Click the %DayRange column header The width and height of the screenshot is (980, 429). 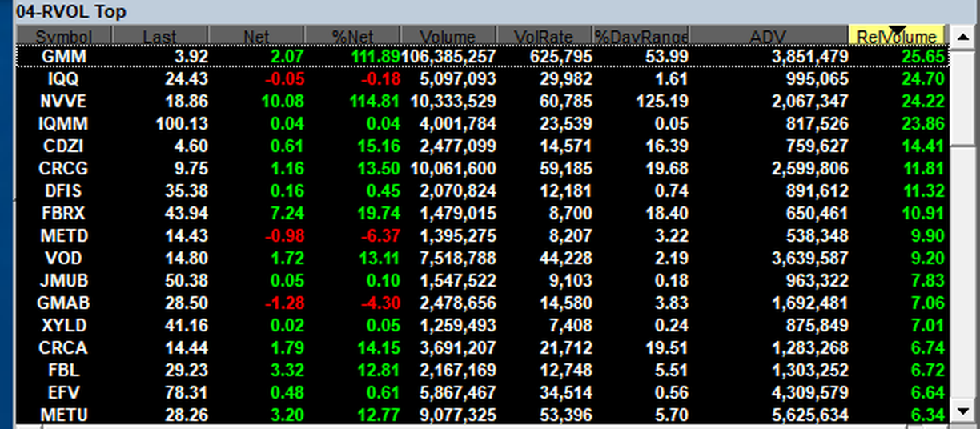(641, 36)
